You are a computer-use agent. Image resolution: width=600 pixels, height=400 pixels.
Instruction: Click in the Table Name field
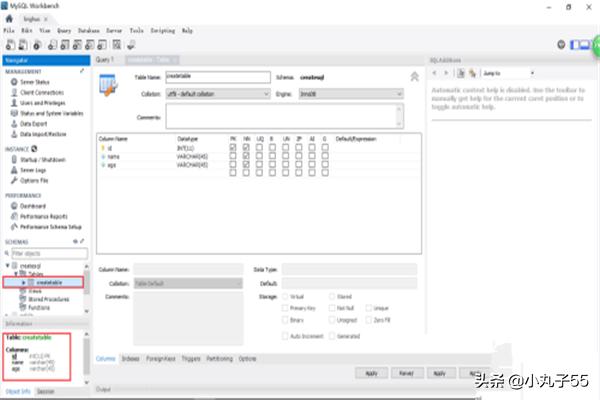[218, 77]
